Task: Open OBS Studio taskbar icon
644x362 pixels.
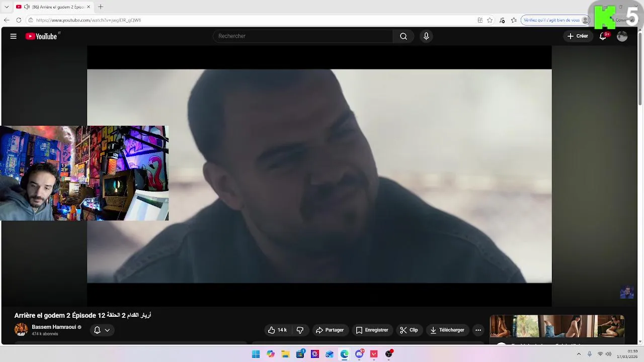Action: [389, 354]
